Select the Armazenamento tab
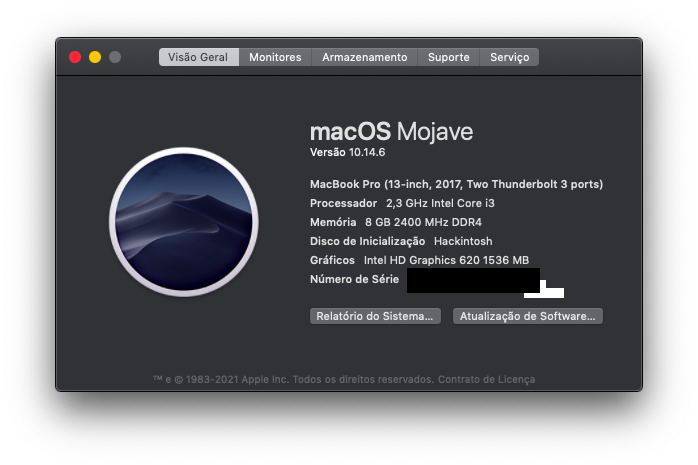Screen dimensions: 698x465 (365, 57)
